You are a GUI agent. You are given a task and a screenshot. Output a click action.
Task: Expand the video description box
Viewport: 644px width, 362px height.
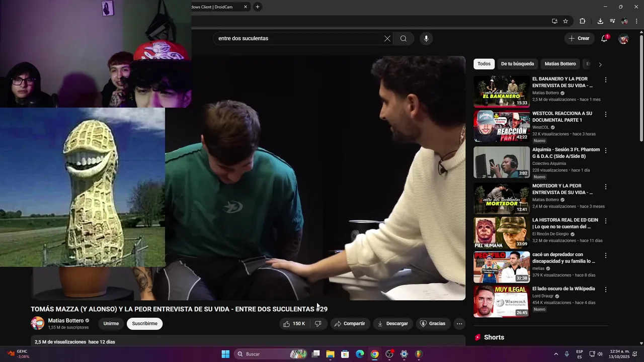[x=248, y=341]
